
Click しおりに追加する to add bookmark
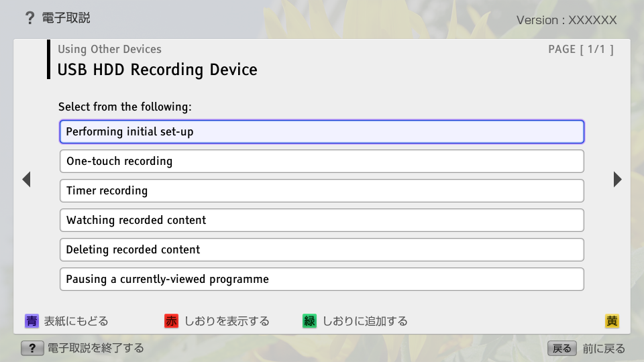click(364, 321)
